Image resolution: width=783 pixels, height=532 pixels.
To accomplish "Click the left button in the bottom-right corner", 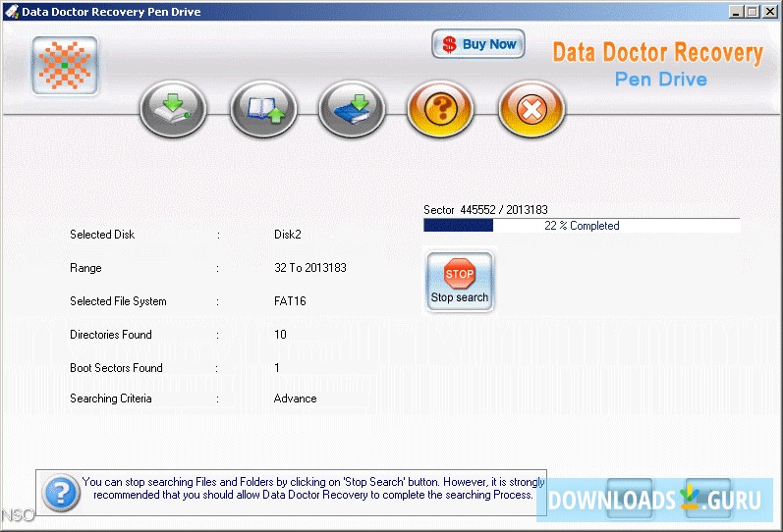I will (x=630, y=498).
